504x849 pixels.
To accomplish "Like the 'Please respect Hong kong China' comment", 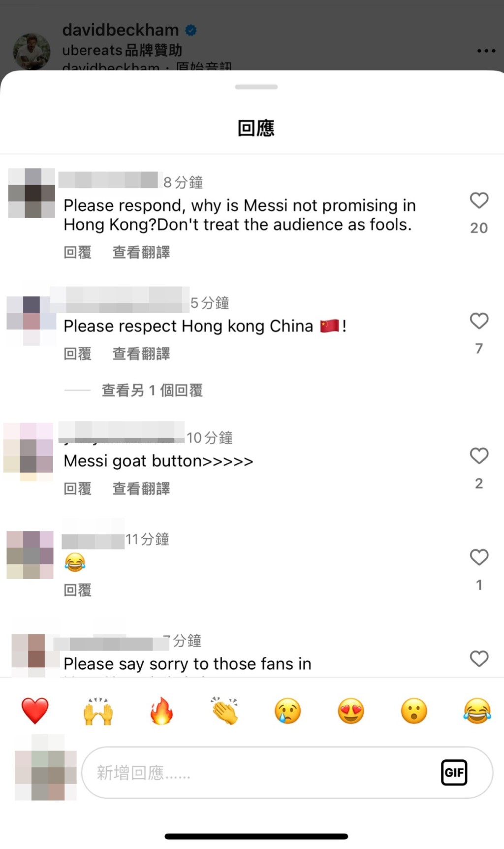I will click(x=479, y=321).
